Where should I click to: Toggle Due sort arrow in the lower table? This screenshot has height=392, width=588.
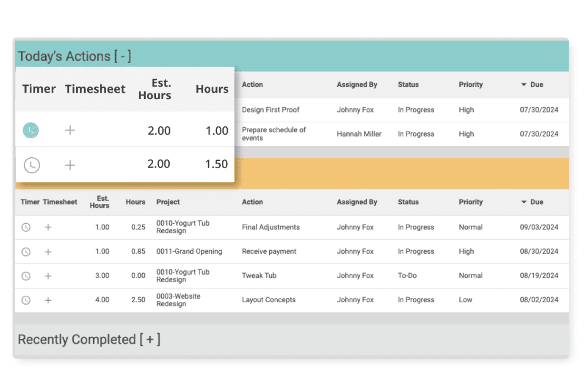524,202
